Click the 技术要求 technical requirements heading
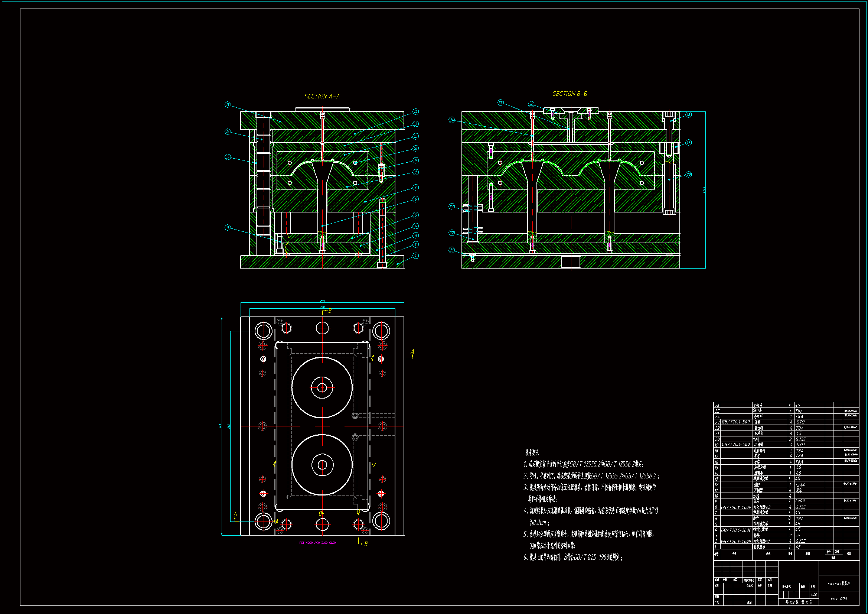The image size is (868, 614). [x=532, y=452]
